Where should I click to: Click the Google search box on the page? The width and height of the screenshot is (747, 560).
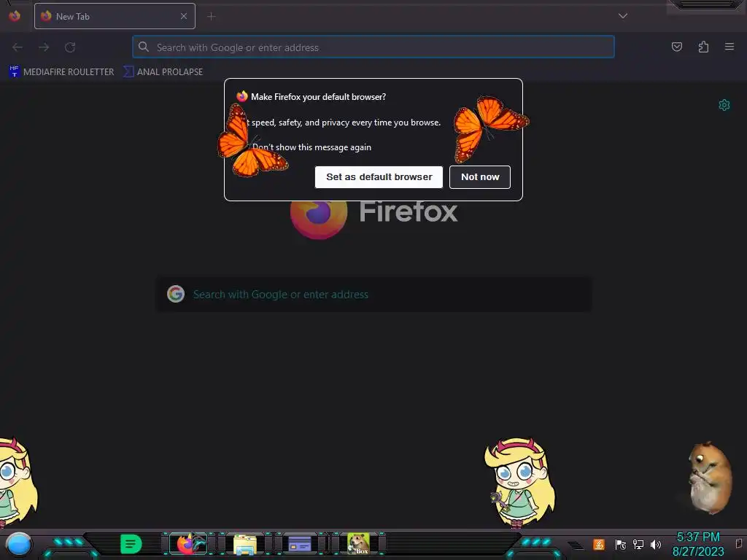[x=374, y=295]
